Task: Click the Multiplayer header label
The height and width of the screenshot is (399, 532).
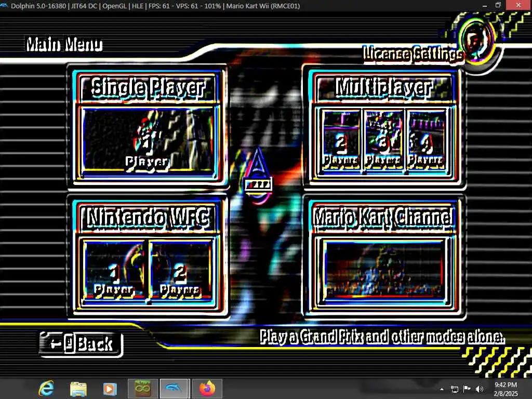Action: pos(383,87)
